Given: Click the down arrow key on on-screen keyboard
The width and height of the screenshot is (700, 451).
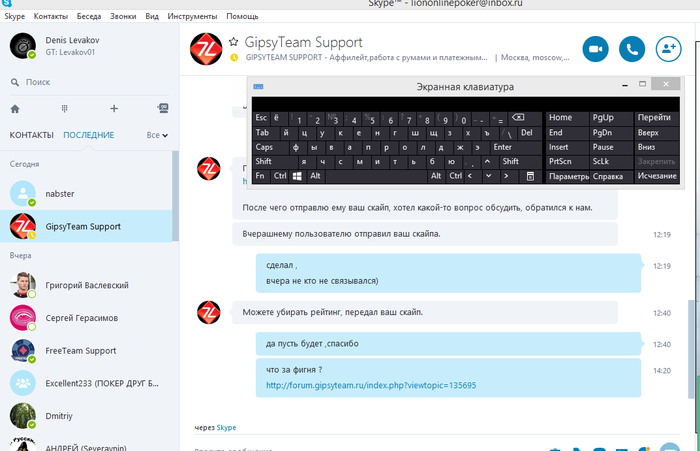Looking at the screenshot, I should [488, 176].
